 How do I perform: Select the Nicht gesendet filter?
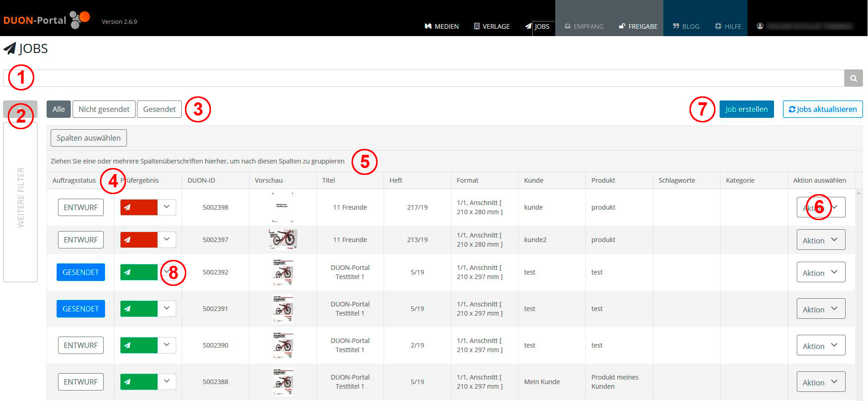(x=104, y=109)
